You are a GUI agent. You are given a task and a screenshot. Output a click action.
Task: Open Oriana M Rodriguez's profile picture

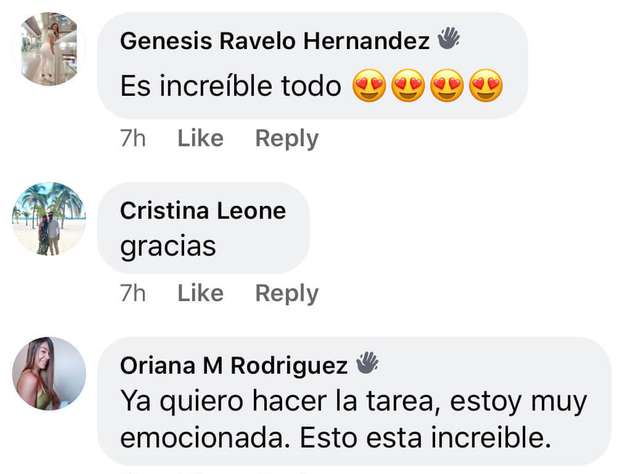click(49, 373)
